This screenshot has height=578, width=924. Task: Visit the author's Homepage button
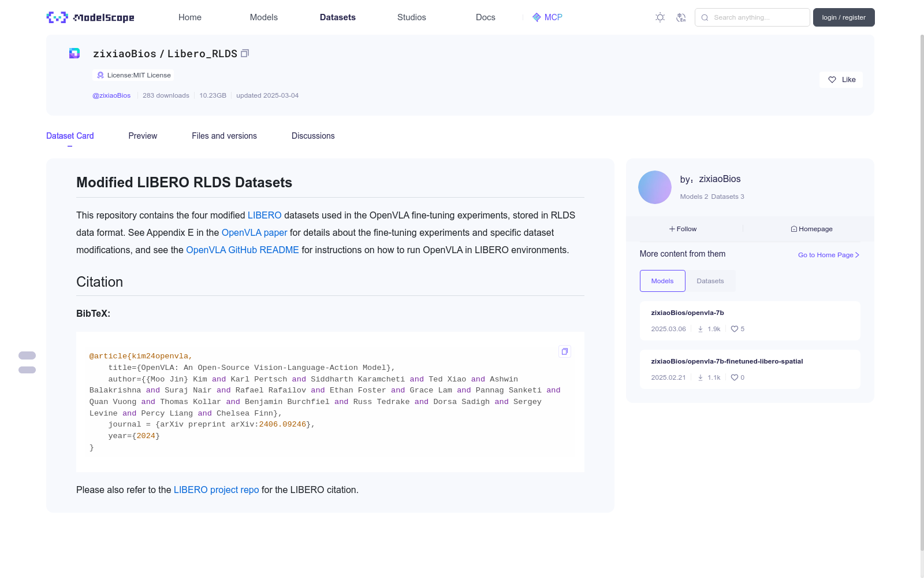[811, 229]
